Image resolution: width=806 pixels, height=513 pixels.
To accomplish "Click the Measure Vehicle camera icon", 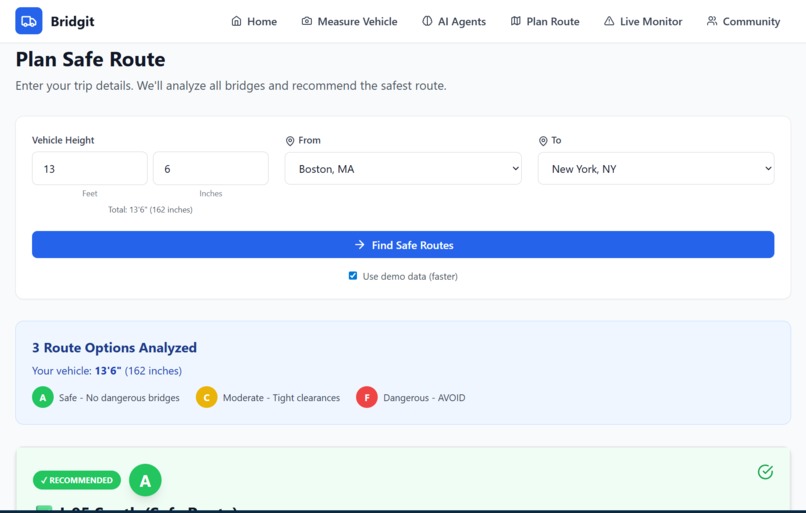I will point(307,21).
